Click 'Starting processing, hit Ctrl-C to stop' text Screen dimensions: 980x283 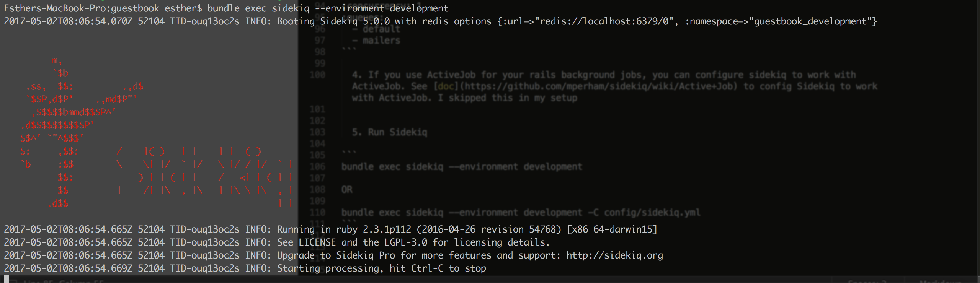pyautogui.click(x=382, y=268)
